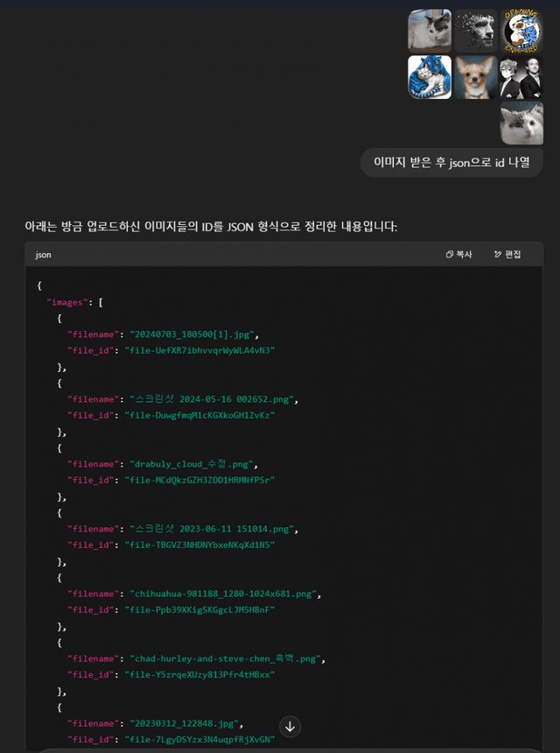Image resolution: width=560 pixels, height=753 pixels.
Task: Open the cat face close-up thumbnail
Action: point(521,123)
